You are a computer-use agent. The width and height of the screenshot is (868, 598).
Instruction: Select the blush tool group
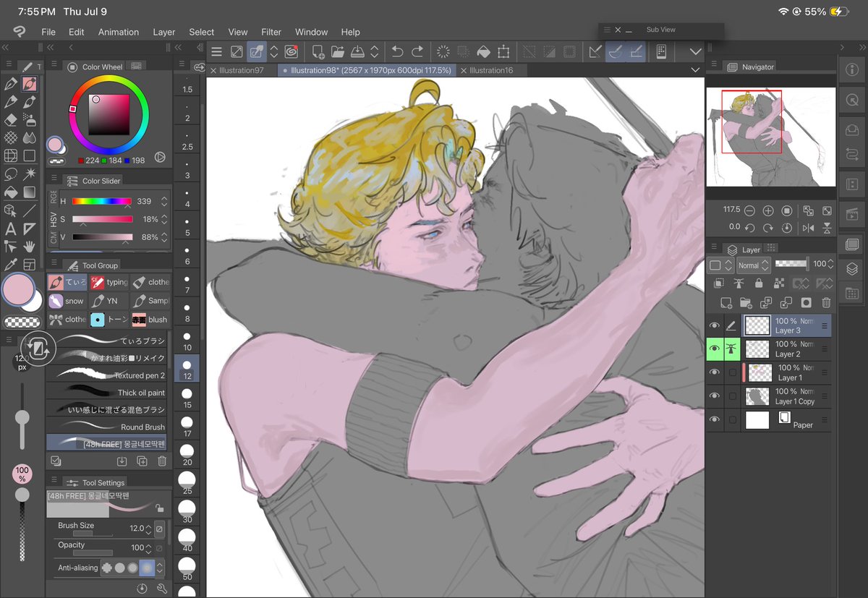click(150, 320)
